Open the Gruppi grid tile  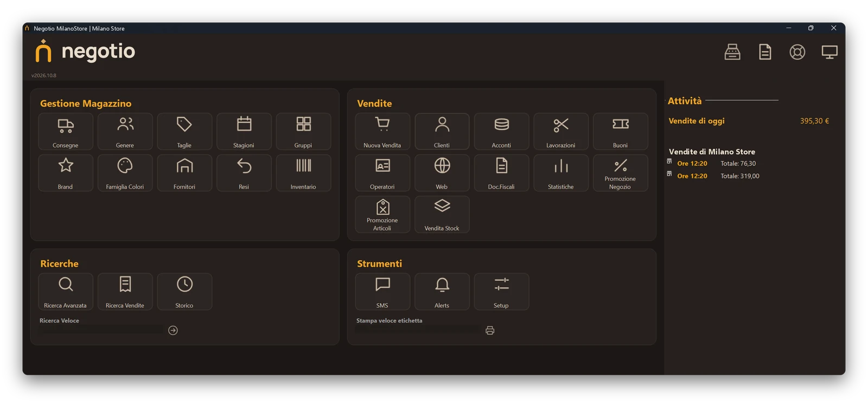pyautogui.click(x=303, y=131)
